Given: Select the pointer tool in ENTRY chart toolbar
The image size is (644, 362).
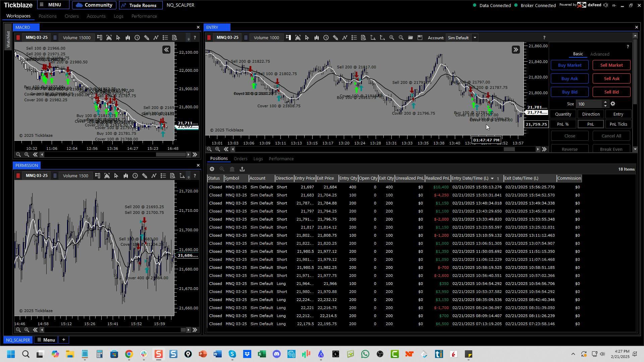Looking at the screenshot, I should pos(307,38).
